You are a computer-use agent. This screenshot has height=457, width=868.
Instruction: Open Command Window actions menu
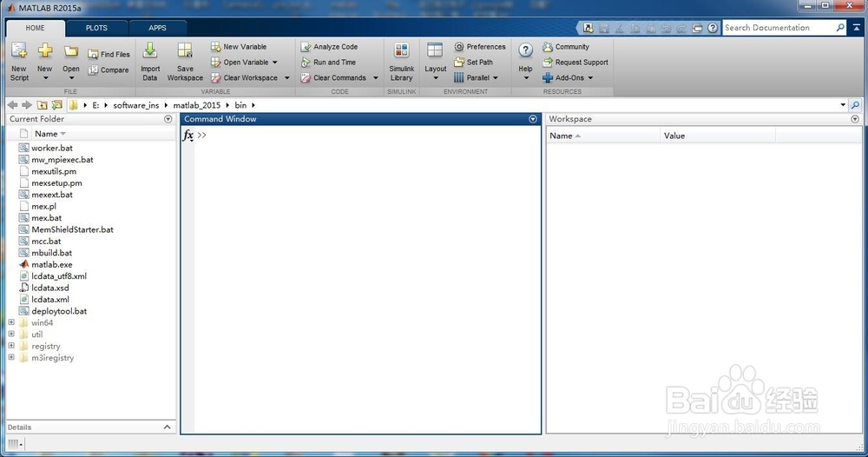[x=533, y=119]
